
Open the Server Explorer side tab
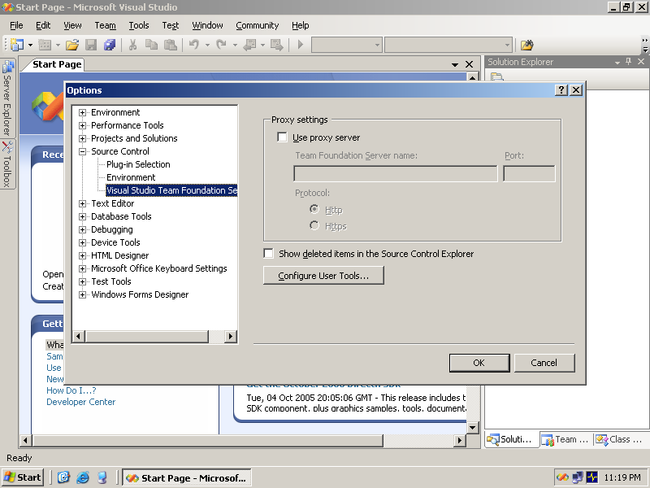[x=7, y=99]
